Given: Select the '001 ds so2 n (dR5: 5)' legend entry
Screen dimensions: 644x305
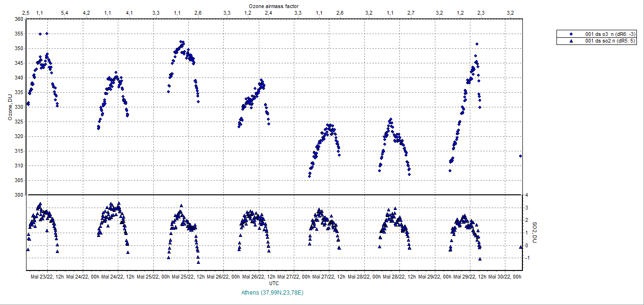Looking at the screenshot, I should point(610,41).
